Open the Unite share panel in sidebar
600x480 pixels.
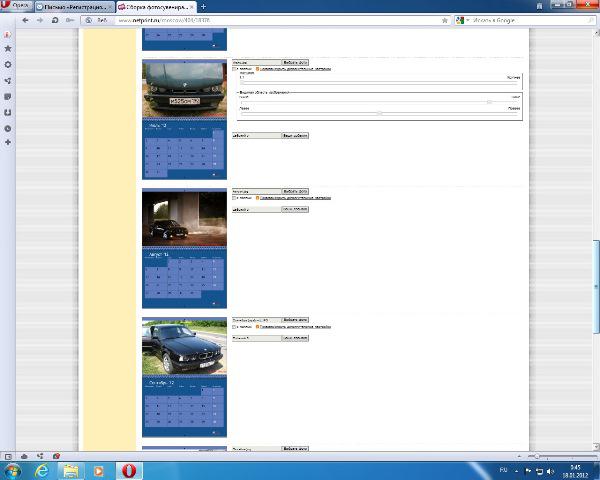pyautogui.click(x=8, y=81)
